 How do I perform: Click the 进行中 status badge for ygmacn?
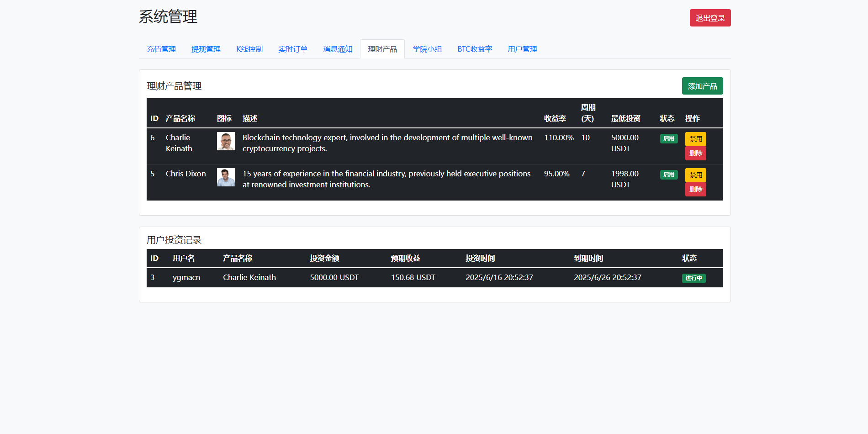(x=693, y=278)
